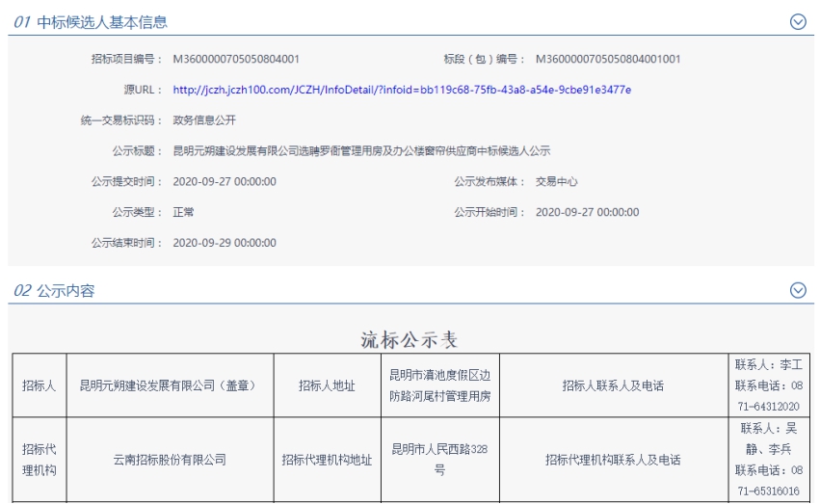Collapse the 中标候选人基本信息 section chevron

[797, 22]
